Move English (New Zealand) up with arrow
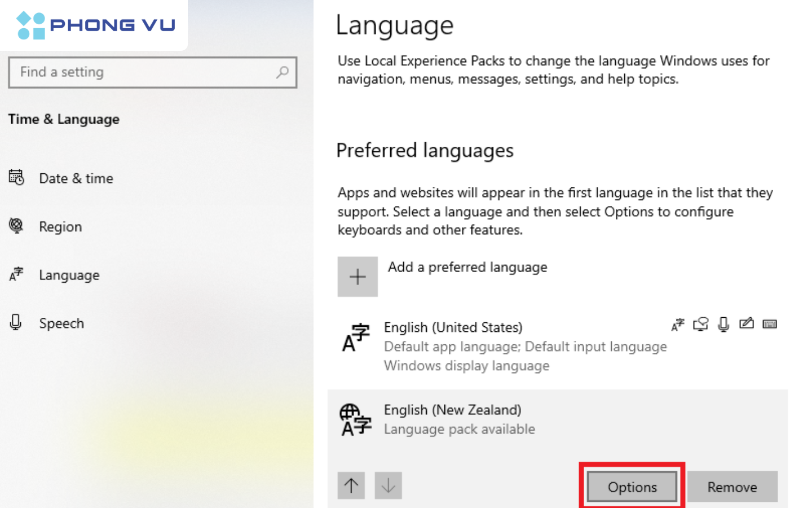Viewport: 812px width, 508px height. [x=351, y=485]
